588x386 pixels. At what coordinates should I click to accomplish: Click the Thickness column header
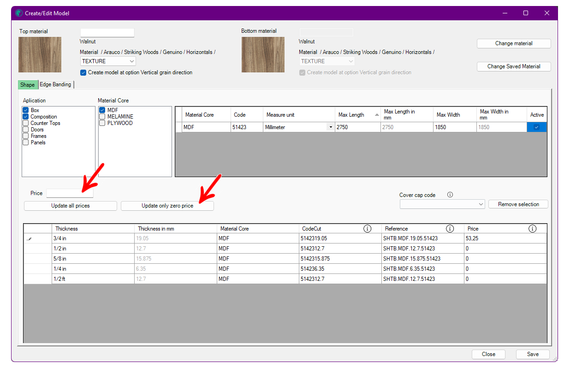[x=93, y=229]
